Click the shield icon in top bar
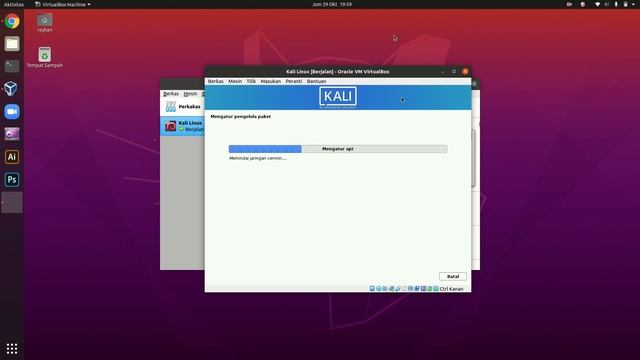The image size is (640, 360). [583, 4]
